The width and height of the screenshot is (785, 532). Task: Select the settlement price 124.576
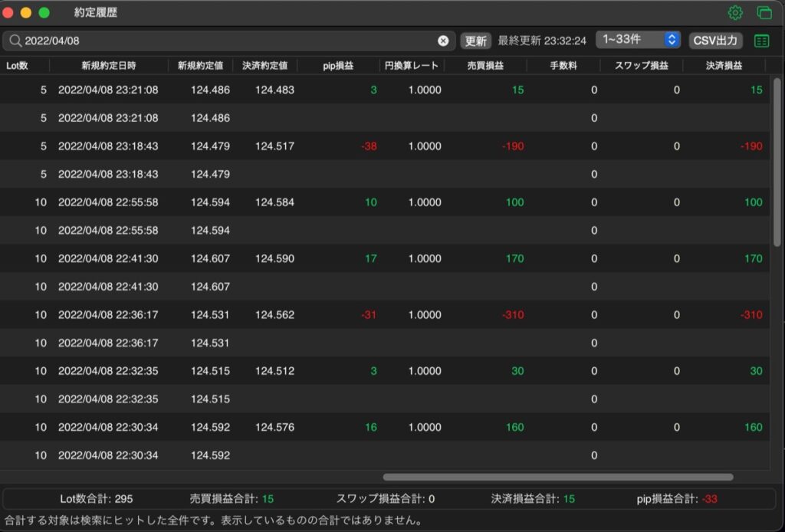(x=275, y=428)
